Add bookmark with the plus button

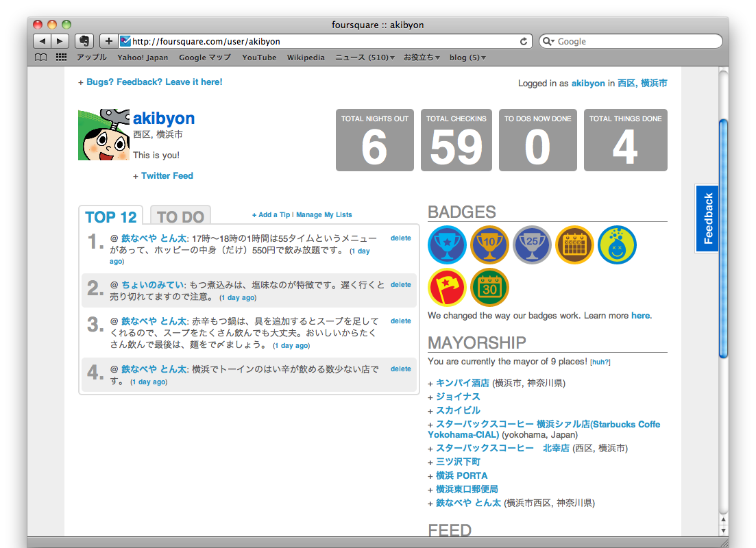point(108,42)
